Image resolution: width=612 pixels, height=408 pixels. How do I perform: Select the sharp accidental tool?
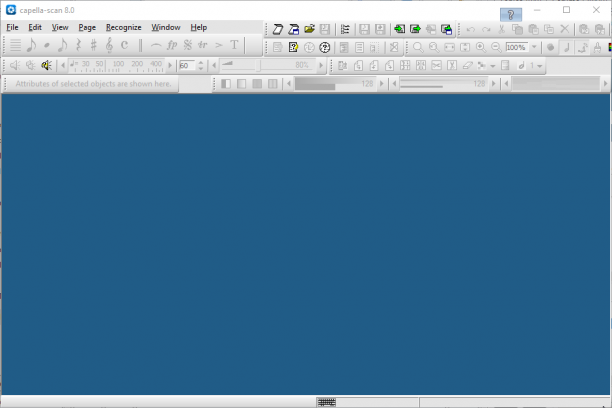[93, 45]
